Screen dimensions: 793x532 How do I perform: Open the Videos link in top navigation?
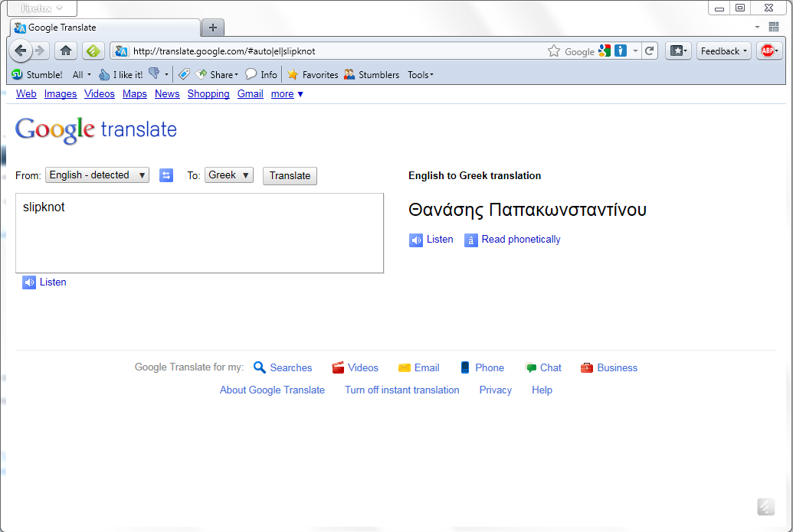(x=100, y=94)
